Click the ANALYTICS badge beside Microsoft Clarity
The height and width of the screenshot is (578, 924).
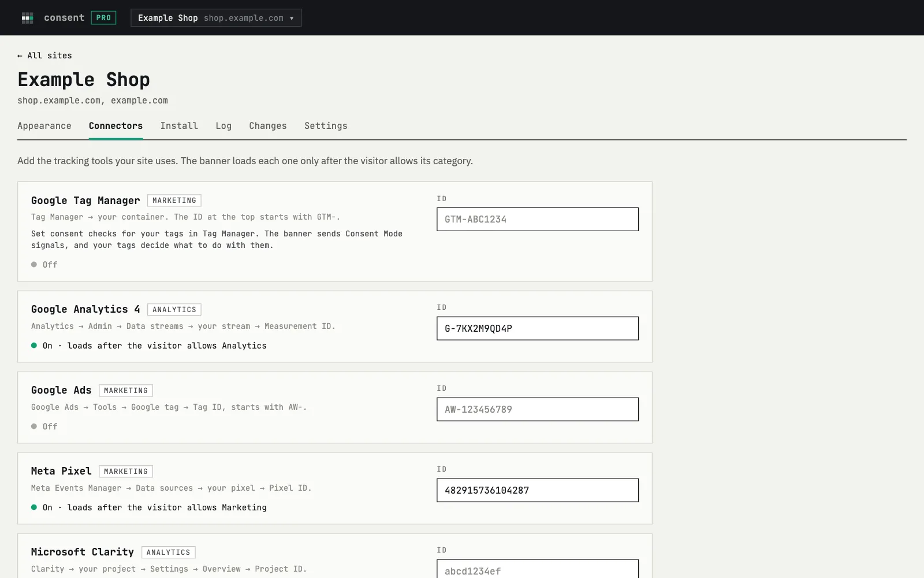(169, 553)
